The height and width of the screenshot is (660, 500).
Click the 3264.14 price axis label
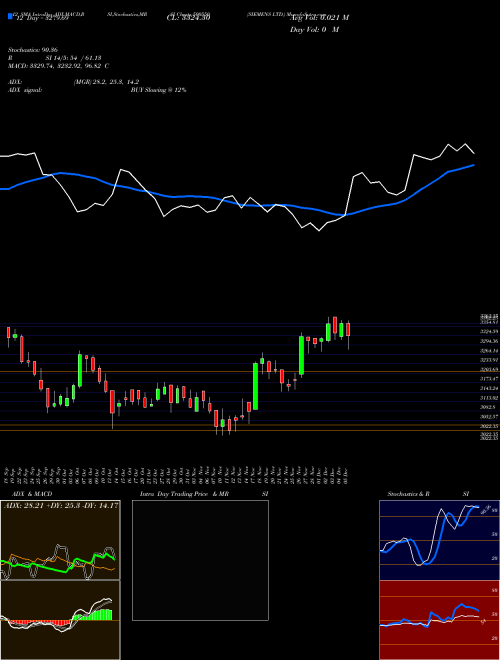(489, 351)
